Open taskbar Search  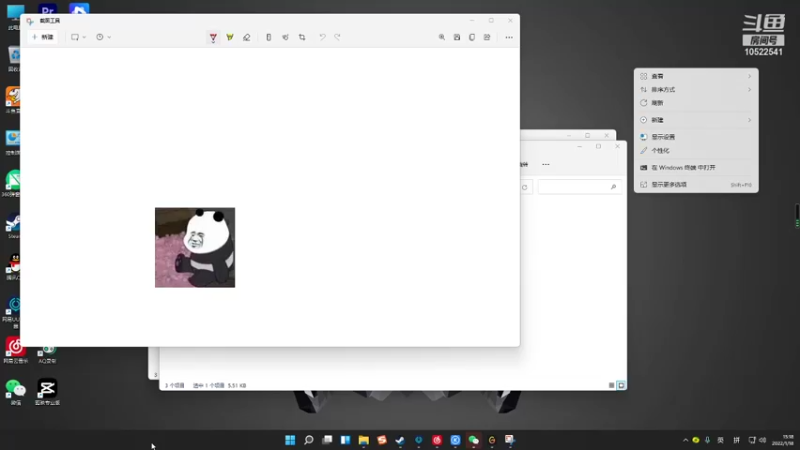[x=309, y=440]
